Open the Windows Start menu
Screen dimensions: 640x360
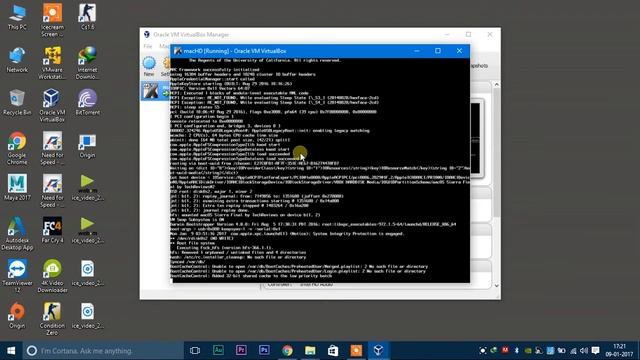[11, 351]
